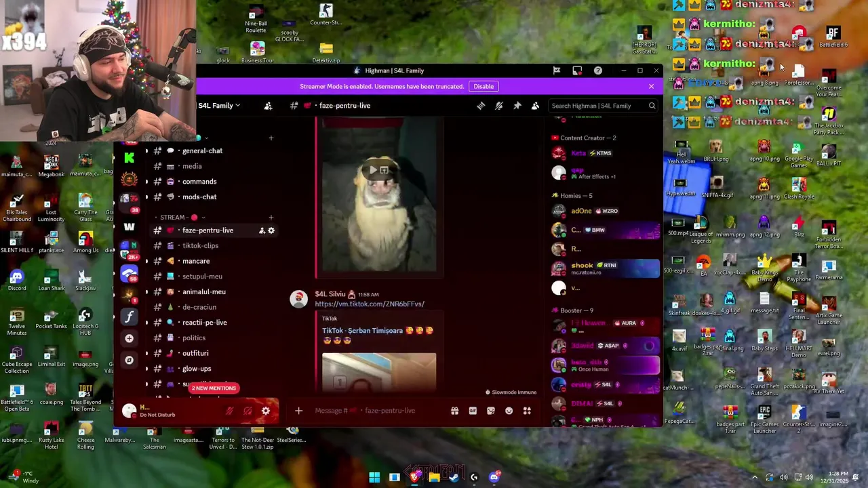
Task: Click the Discord help question mark icon
Action: [597, 70]
